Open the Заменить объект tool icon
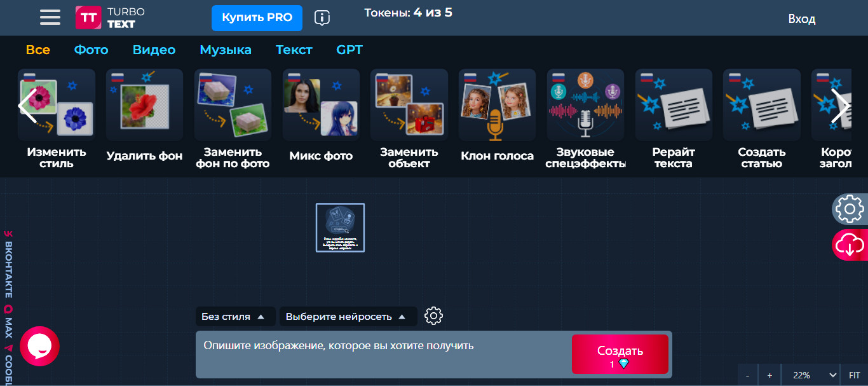Image resolution: width=868 pixels, height=386 pixels. (x=409, y=105)
